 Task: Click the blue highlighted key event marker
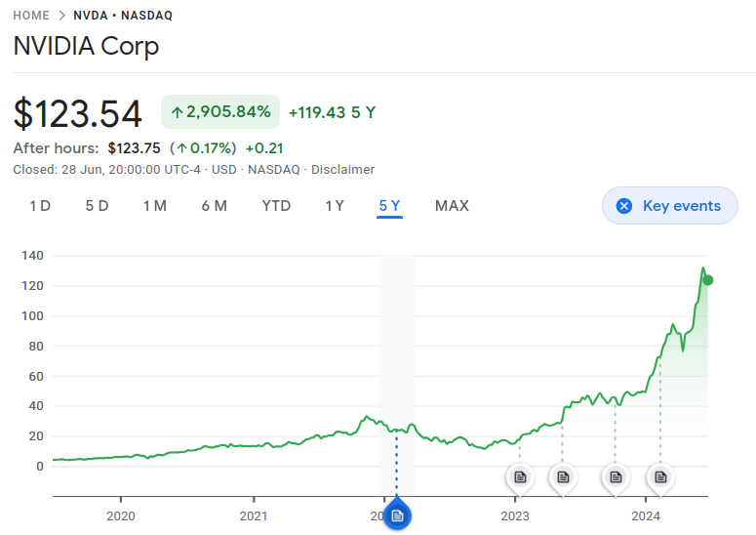(397, 515)
